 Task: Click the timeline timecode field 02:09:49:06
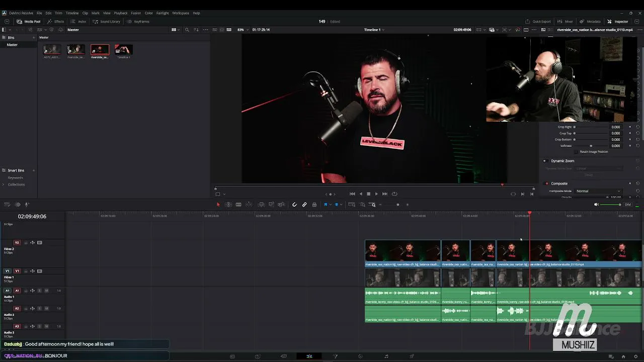coord(32,216)
